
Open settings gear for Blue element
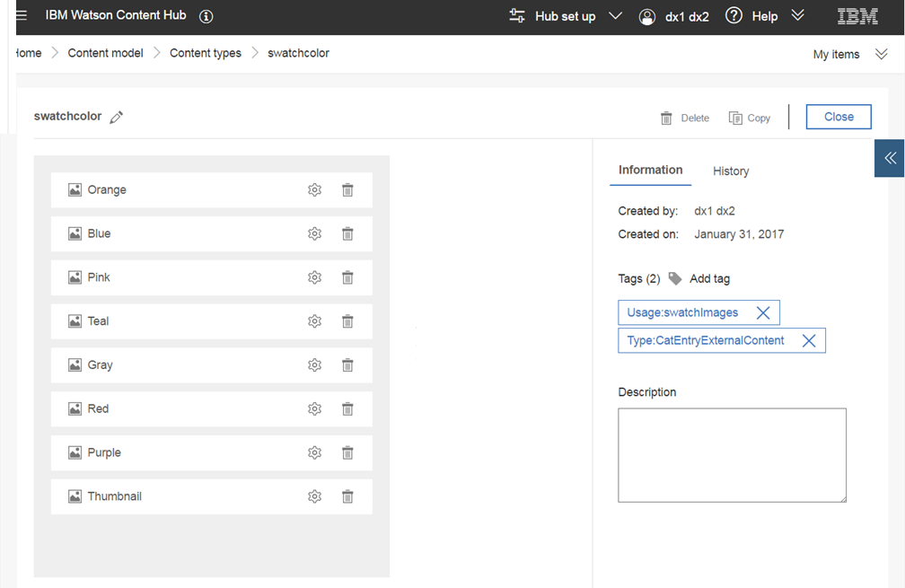(x=314, y=233)
